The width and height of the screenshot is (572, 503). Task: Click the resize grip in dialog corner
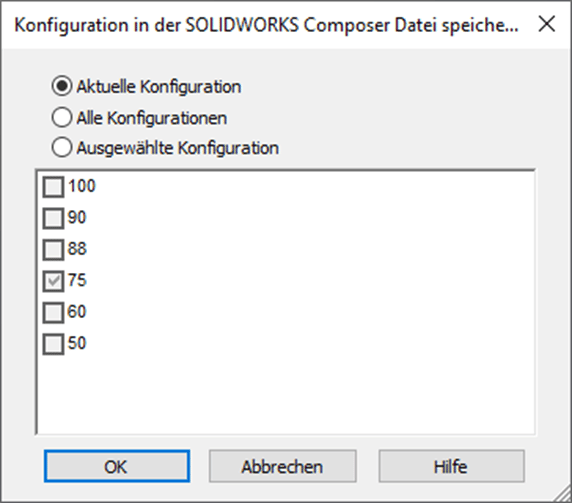click(563, 494)
